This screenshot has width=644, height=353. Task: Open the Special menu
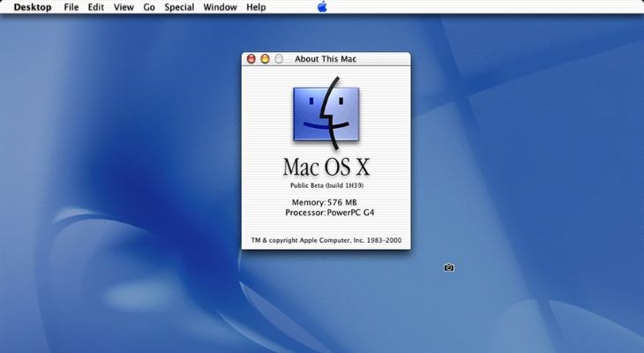[179, 7]
